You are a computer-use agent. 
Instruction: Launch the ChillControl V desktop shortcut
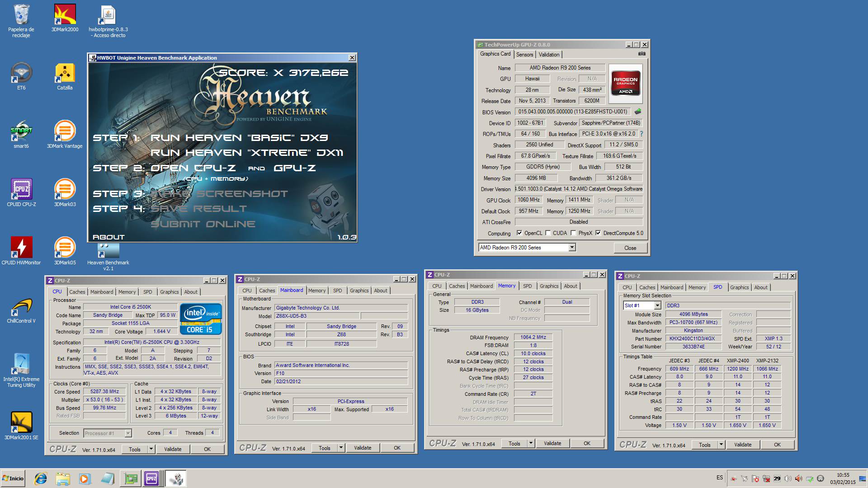click(x=21, y=310)
